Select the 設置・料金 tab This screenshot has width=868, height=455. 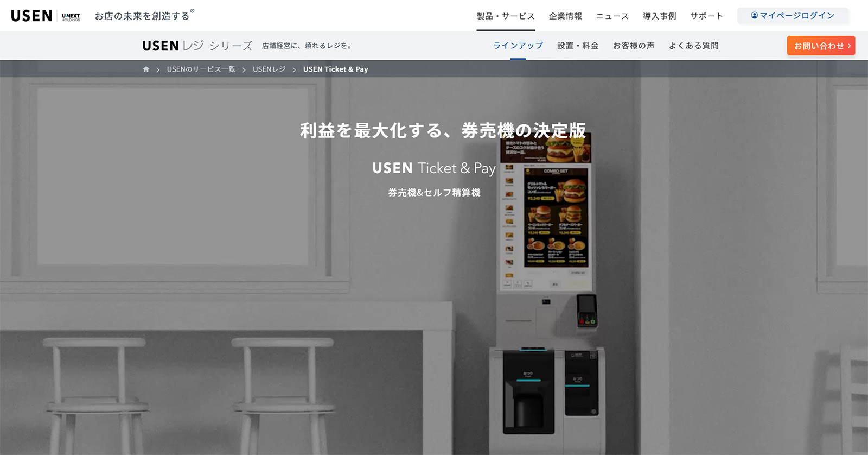point(578,46)
